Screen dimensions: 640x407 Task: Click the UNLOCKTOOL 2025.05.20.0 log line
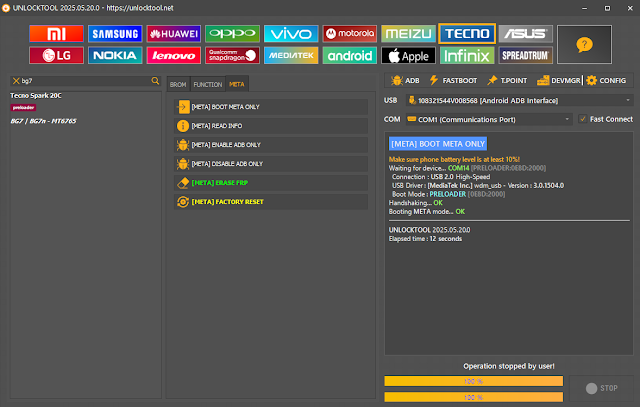pos(429,230)
